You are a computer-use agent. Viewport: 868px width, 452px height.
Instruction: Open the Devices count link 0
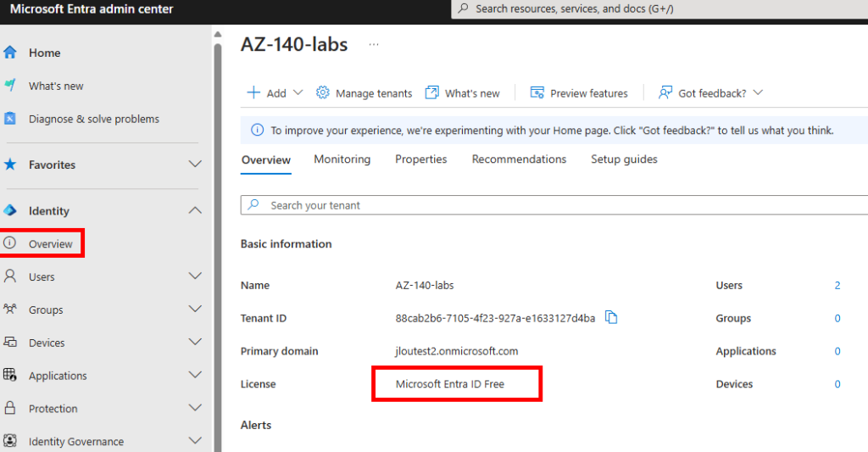pos(837,384)
